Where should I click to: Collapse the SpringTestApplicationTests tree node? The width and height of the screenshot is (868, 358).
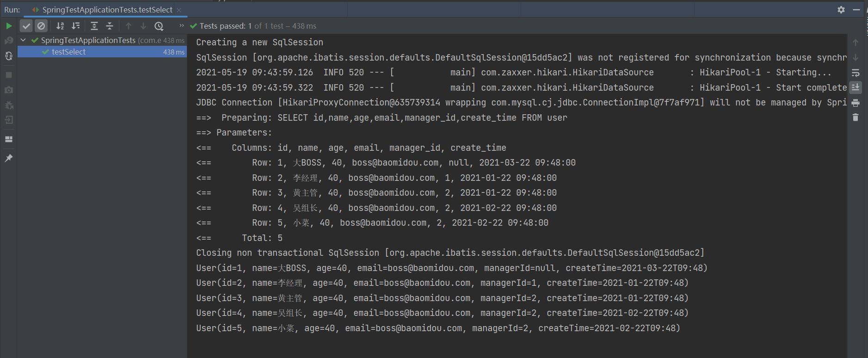pos(23,40)
